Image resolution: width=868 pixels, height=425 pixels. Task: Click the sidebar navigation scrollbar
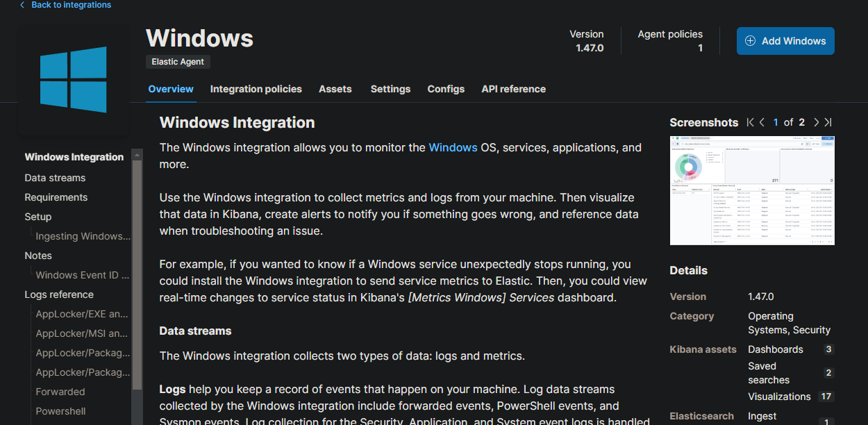click(x=137, y=278)
